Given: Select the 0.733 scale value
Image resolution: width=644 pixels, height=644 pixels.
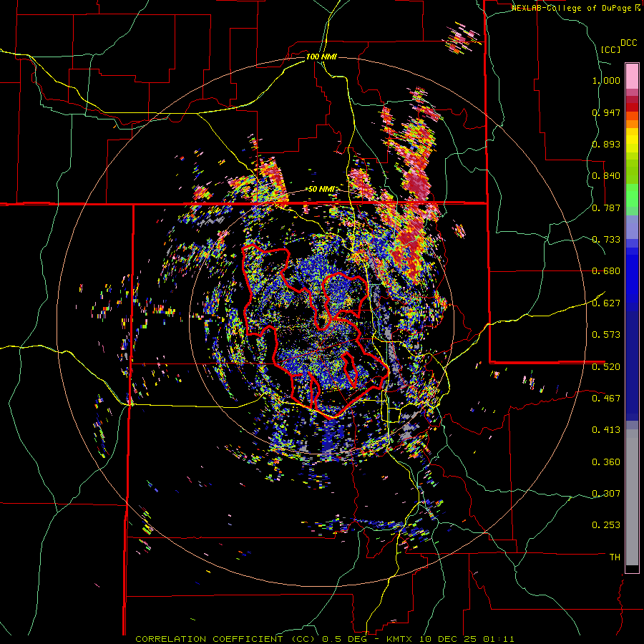Looking at the screenshot, I should click(606, 240).
